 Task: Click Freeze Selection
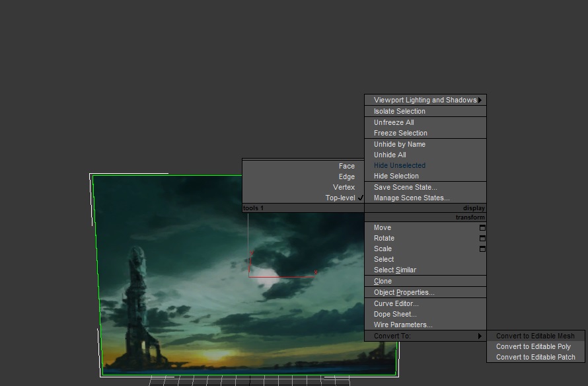(x=400, y=133)
